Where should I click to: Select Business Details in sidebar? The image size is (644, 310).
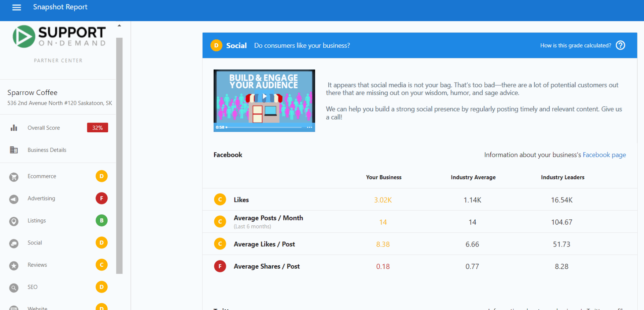pyautogui.click(x=58, y=150)
